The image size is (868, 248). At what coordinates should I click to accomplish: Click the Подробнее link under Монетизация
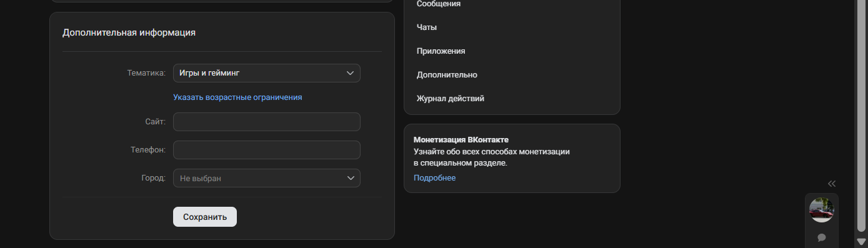tap(434, 178)
